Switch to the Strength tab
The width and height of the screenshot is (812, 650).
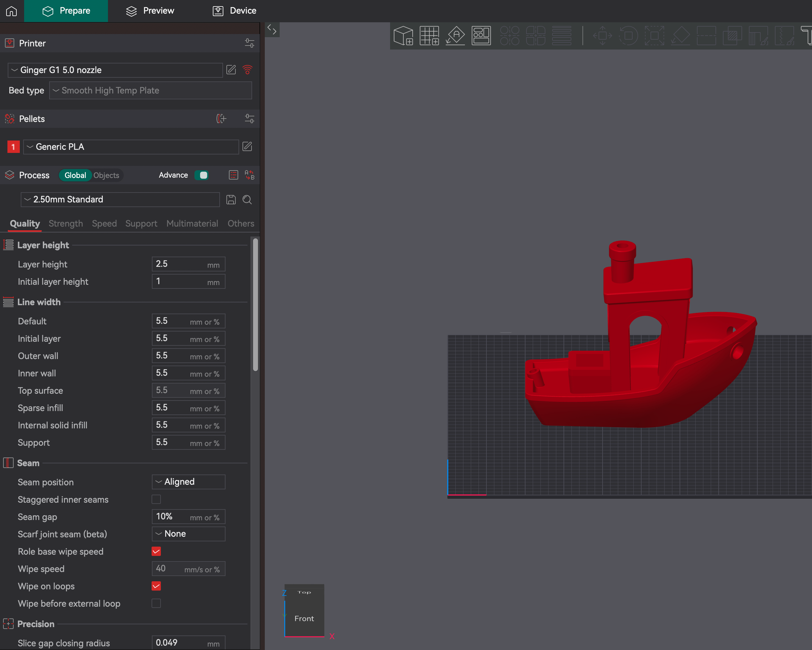coord(66,223)
